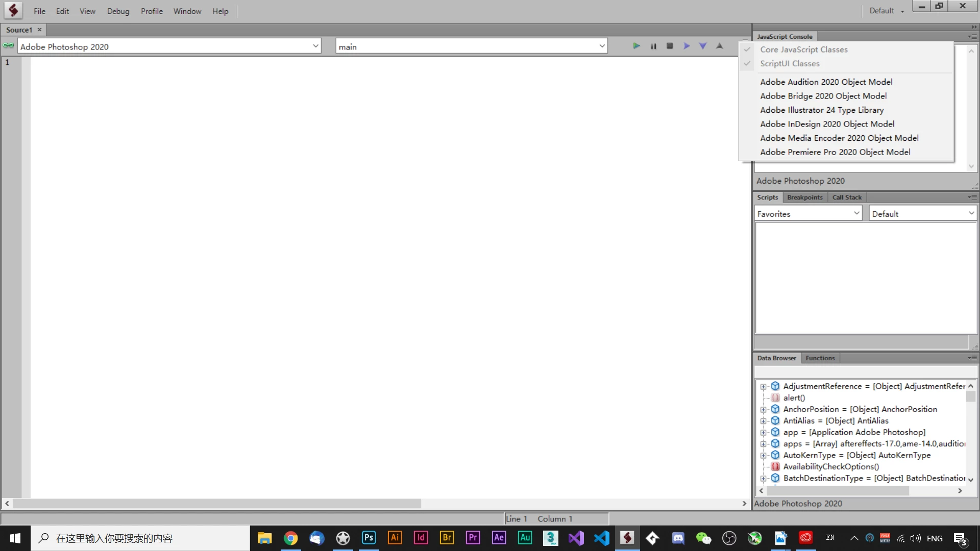The height and width of the screenshot is (551, 980).
Task: Click the Step Out up-arrow icon
Action: point(720,46)
